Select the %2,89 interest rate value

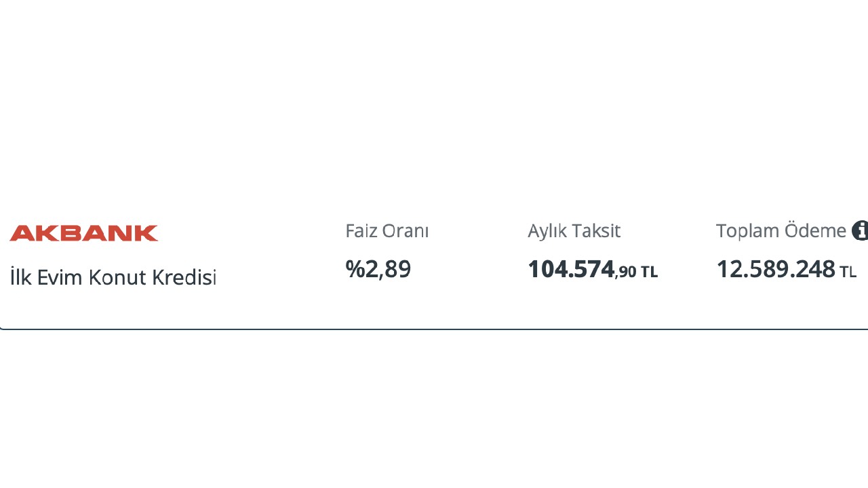coord(378,269)
